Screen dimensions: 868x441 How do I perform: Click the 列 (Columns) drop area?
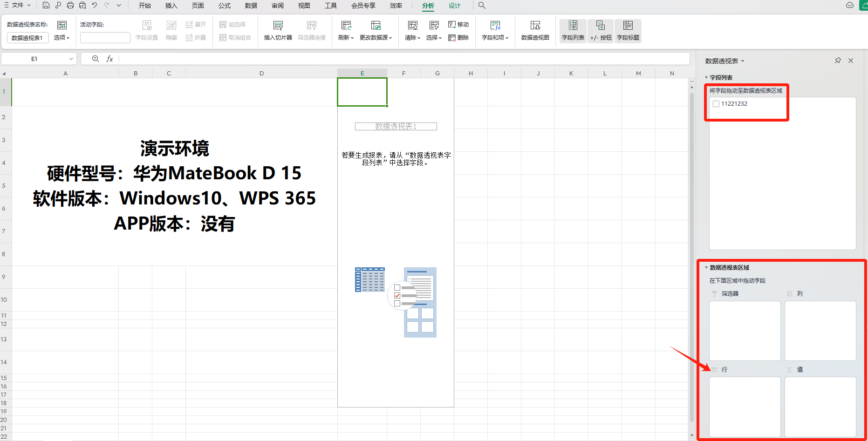pos(820,331)
